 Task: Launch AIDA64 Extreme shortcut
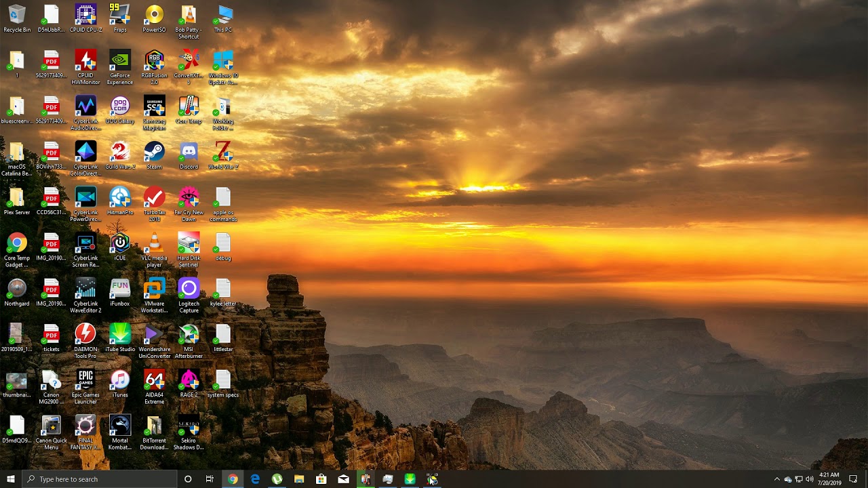(x=154, y=386)
